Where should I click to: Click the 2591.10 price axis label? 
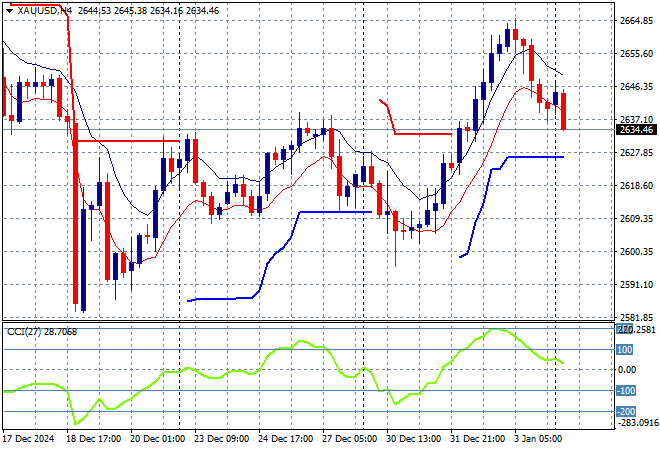click(637, 285)
